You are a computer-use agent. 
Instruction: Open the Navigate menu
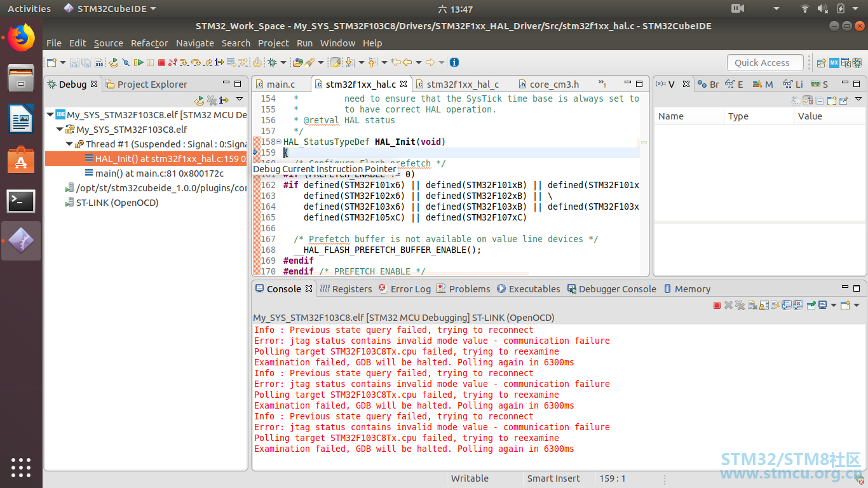(x=195, y=43)
